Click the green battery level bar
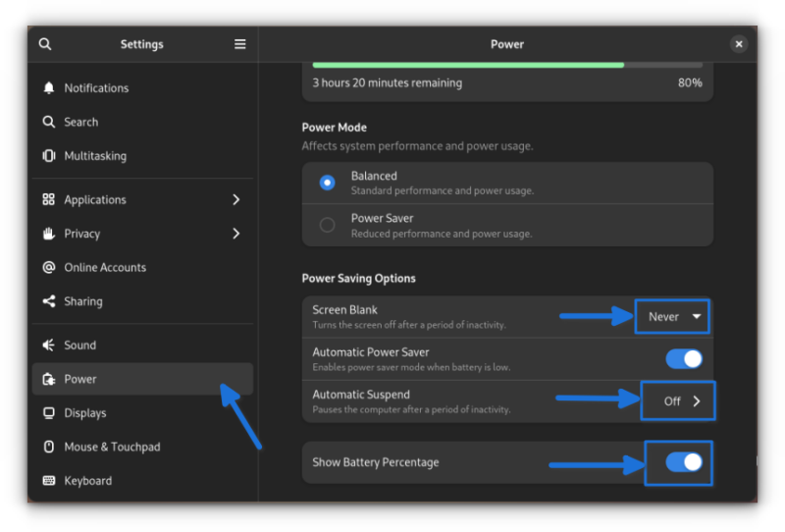The image size is (785, 532). [x=468, y=65]
